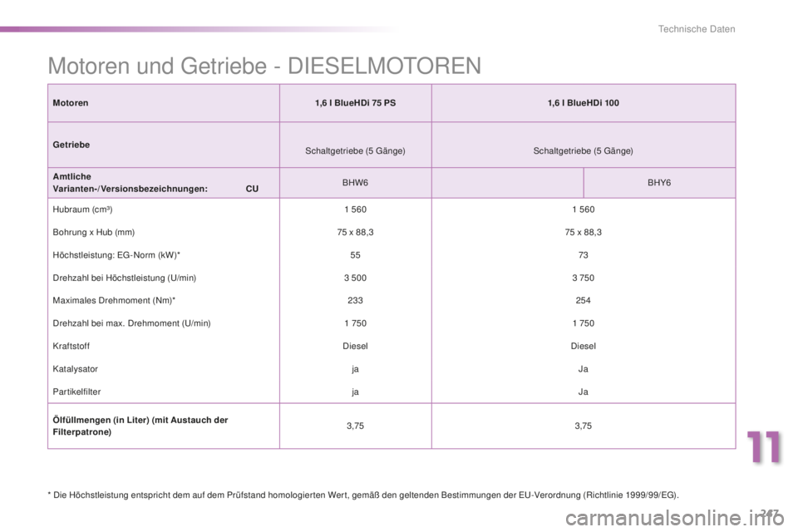Select the power value '55'
Viewport: 798px width, 532px height.
coord(355,255)
